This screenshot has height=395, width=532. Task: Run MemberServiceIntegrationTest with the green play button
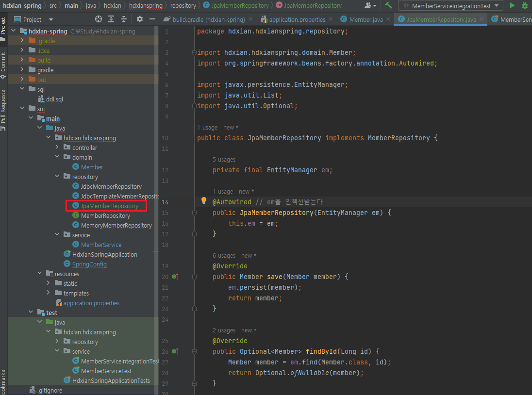click(512, 5)
